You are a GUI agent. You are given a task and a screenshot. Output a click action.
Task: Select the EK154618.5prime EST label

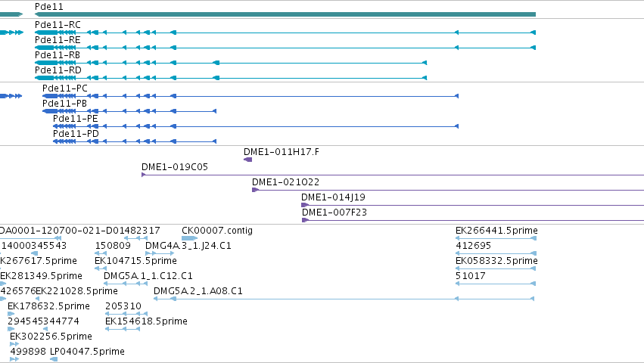146,321
